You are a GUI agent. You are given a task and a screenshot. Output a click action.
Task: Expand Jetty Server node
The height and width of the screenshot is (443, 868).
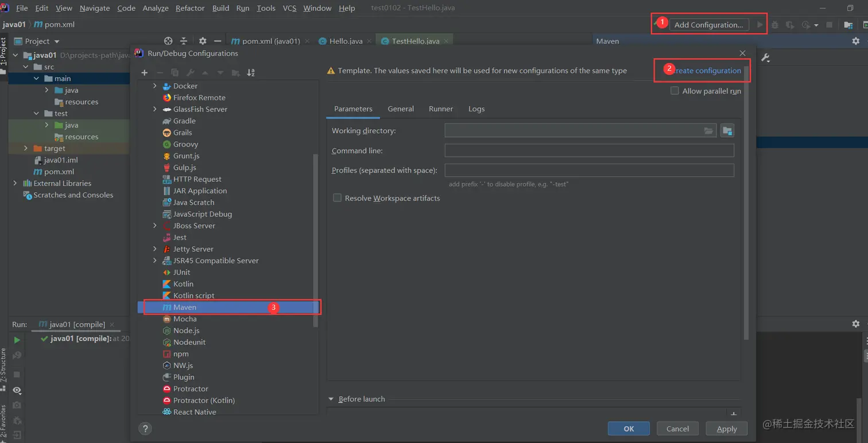(x=154, y=249)
